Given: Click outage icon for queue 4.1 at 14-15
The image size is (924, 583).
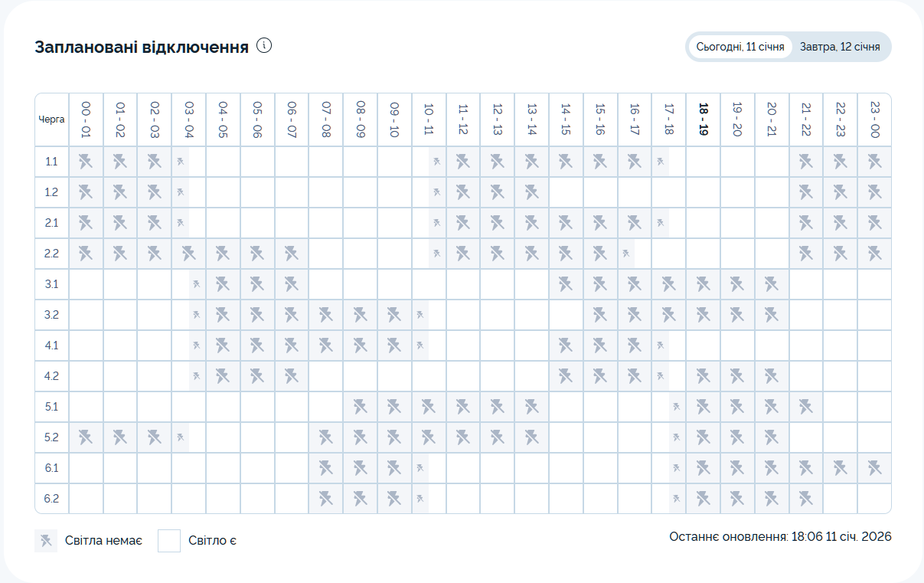Looking at the screenshot, I should 566,346.
